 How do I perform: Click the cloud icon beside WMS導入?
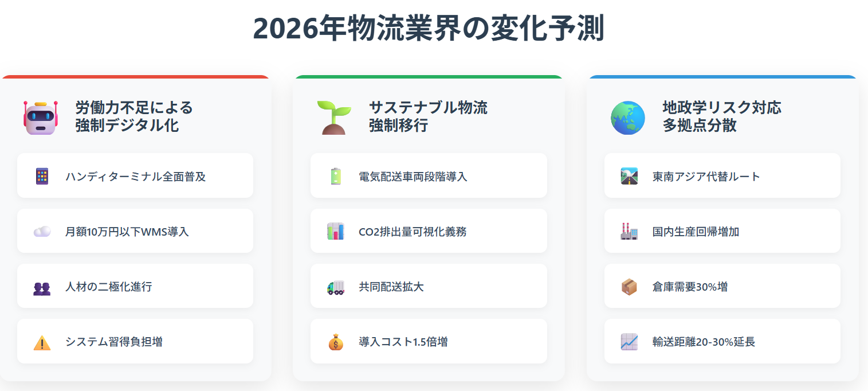point(42,232)
